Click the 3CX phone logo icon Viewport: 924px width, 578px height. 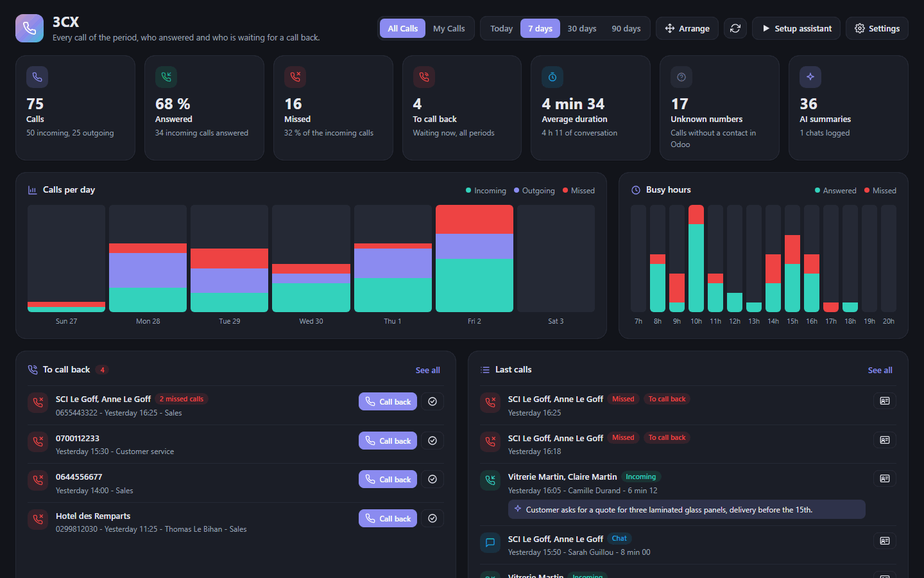(x=30, y=28)
